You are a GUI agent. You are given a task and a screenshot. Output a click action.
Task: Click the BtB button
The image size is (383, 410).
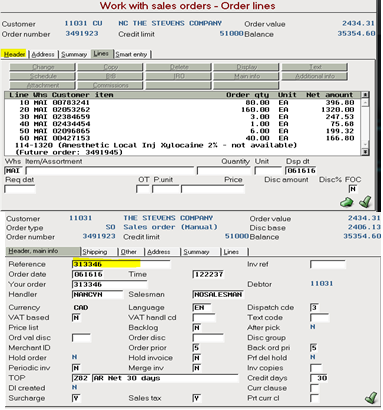(x=111, y=76)
